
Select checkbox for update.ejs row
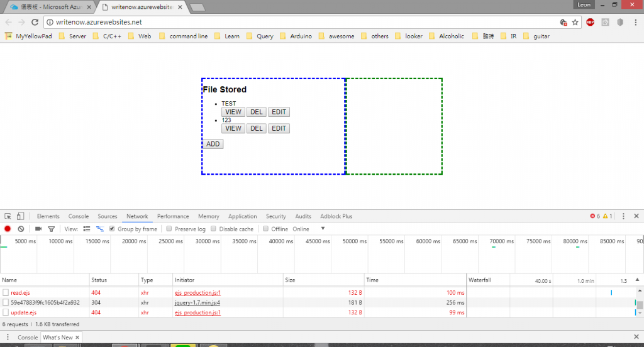click(5, 312)
